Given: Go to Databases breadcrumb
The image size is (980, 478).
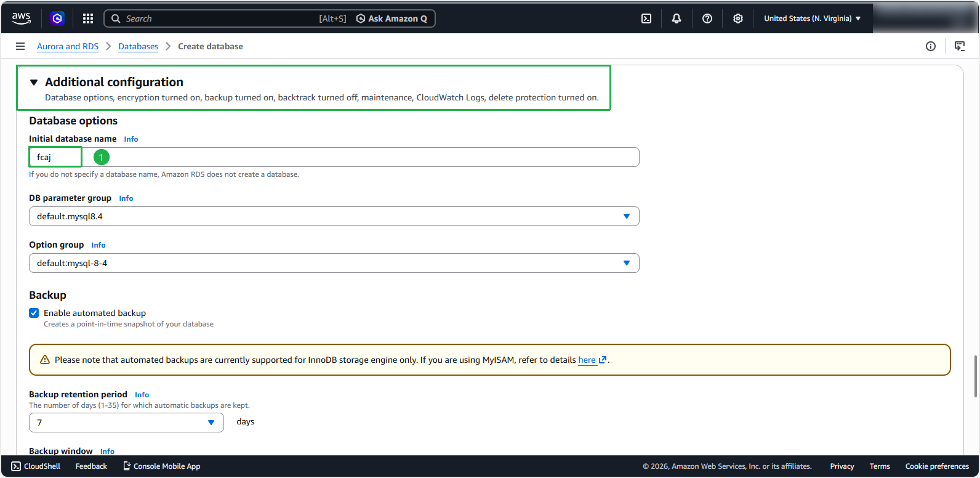Looking at the screenshot, I should [139, 46].
